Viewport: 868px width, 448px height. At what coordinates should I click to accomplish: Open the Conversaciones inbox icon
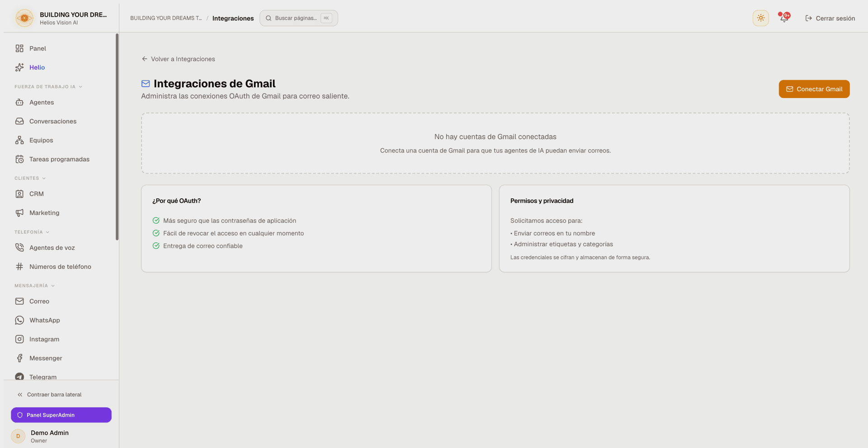point(19,121)
